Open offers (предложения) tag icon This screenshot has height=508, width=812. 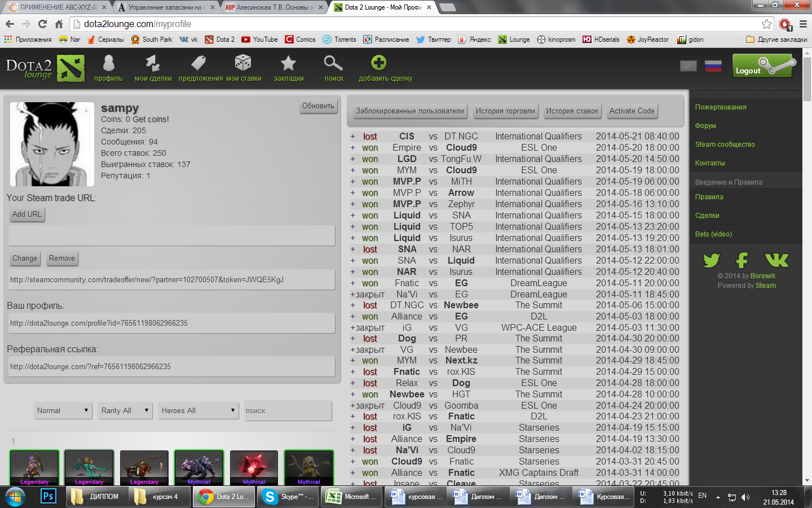(x=198, y=63)
